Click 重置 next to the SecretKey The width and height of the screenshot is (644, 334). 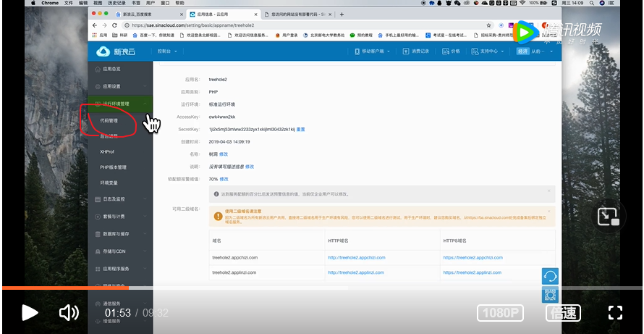[300, 129]
